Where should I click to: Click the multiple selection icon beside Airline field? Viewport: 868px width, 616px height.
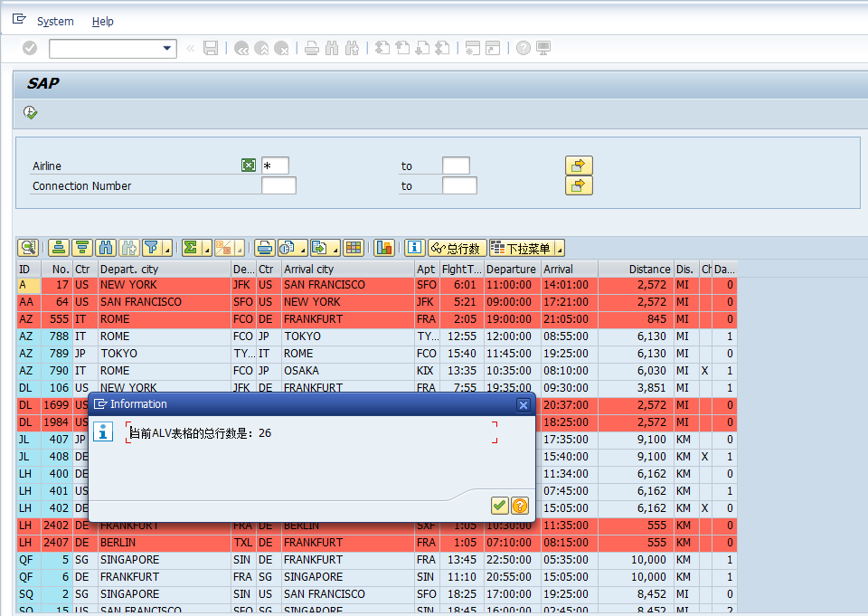coord(249,166)
